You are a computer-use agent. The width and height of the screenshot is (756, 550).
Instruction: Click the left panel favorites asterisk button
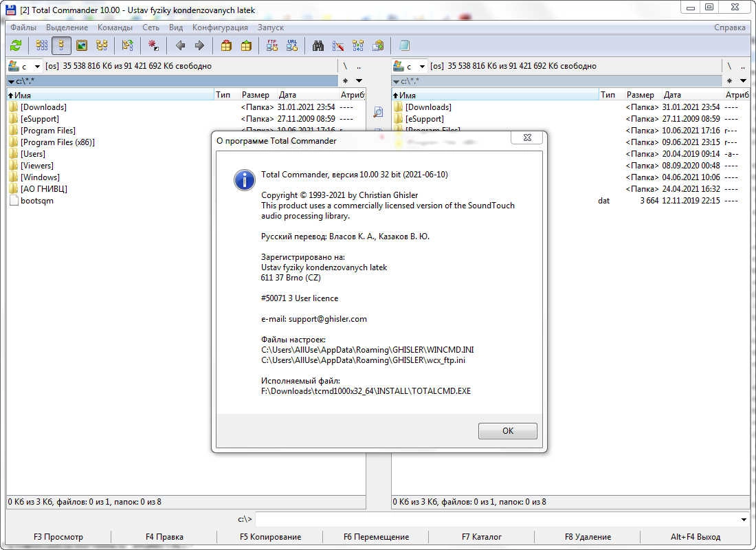(345, 80)
